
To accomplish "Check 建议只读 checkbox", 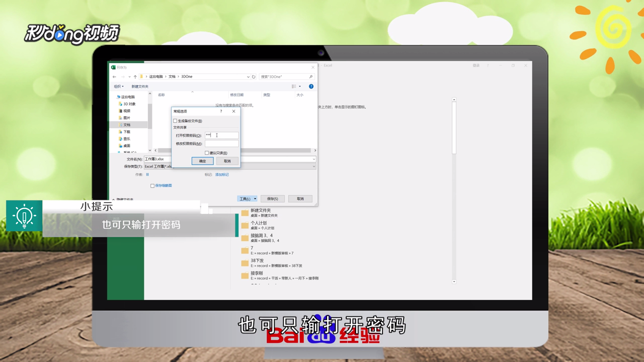I will tap(207, 153).
